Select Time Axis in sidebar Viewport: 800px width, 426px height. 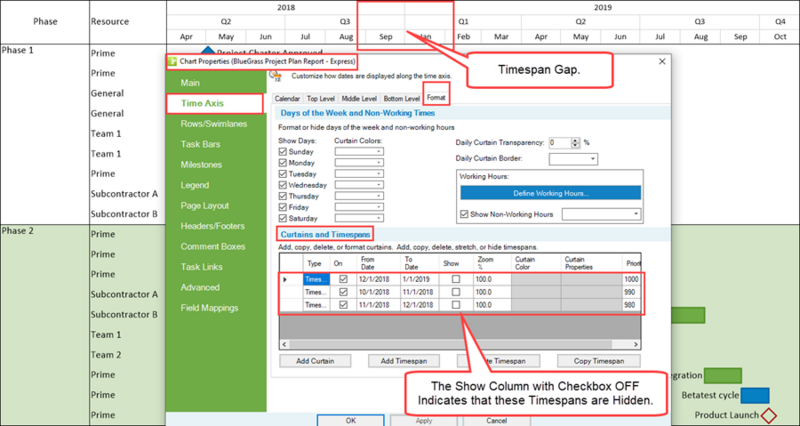(202, 103)
